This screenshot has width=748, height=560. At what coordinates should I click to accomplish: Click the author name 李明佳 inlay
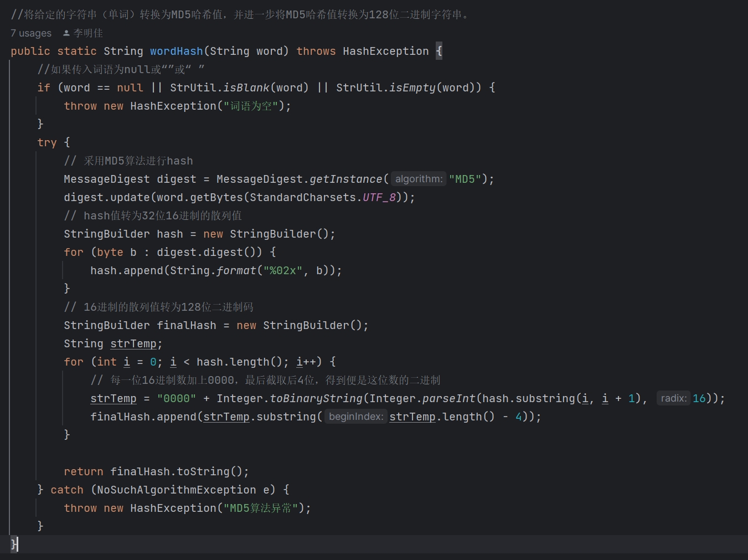88,33
